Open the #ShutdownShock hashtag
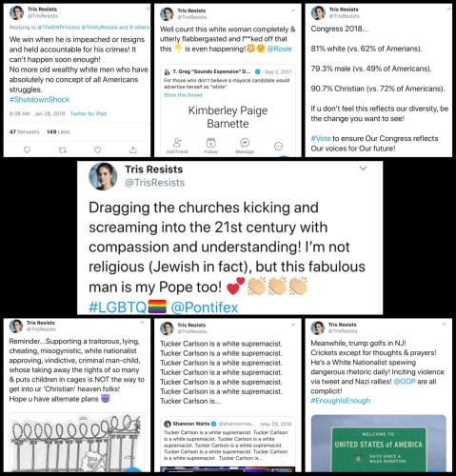456x476 pixels. tap(39, 100)
